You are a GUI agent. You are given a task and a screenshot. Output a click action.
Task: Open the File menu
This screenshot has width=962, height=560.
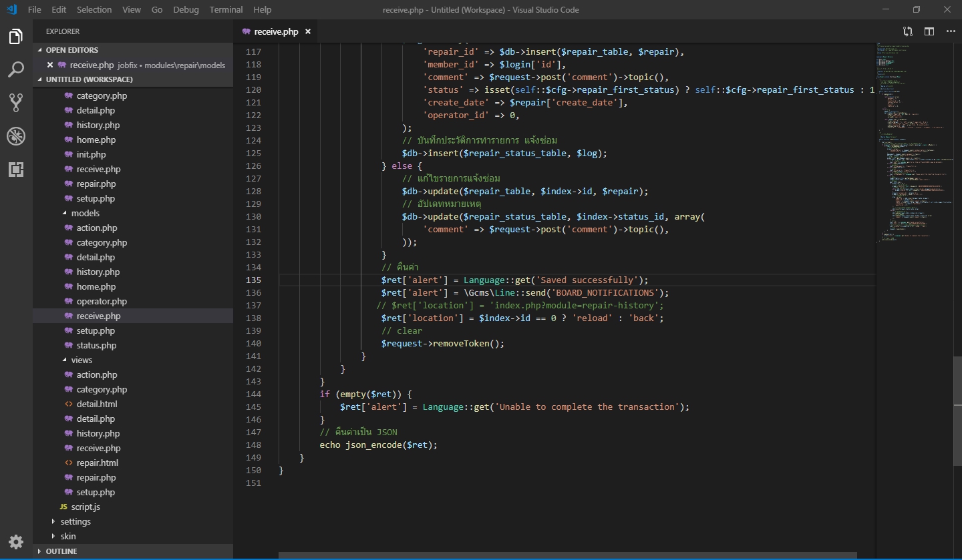(x=35, y=9)
